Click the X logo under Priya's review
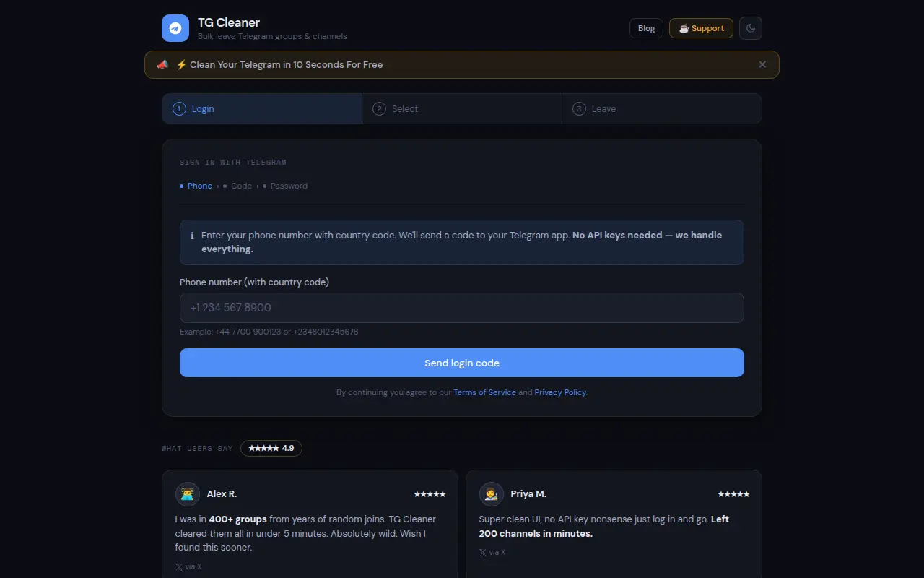This screenshot has width=924, height=578. click(x=482, y=552)
